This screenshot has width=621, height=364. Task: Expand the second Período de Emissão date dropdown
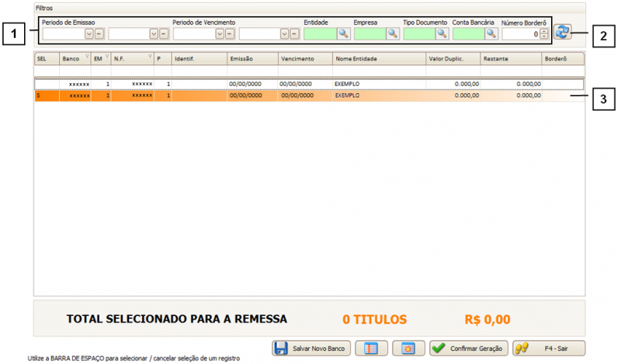point(154,34)
